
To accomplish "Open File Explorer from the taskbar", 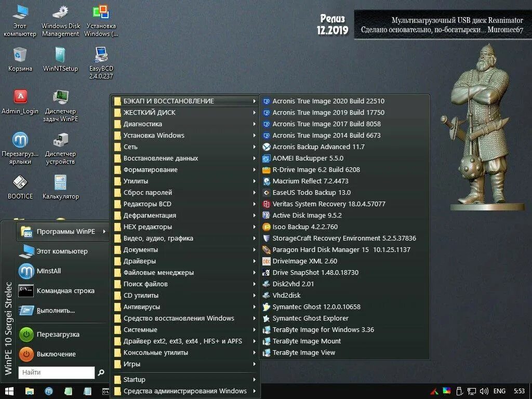I will pos(30,391).
